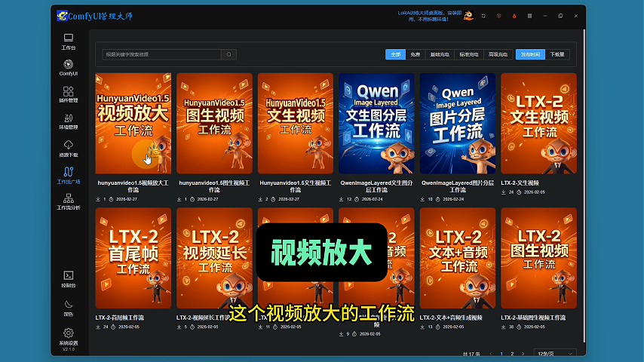Click the search magnifier button
Viewport: 644px width, 362px height.
228,54
